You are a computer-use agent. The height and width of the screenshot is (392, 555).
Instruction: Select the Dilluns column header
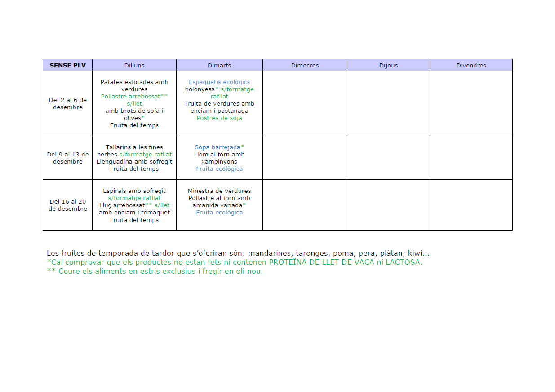tap(134, 65)
